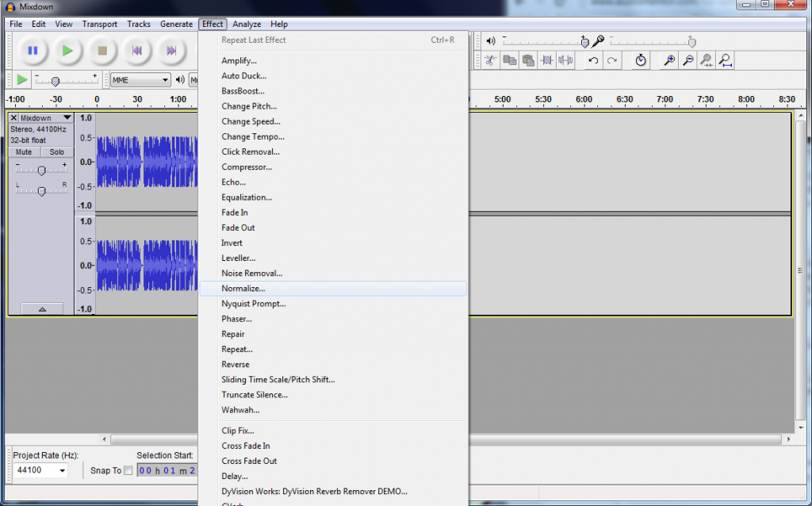
Task: Choose DyVision Reverb Remover DEMO... effect
Action: (x=333, y=492)
